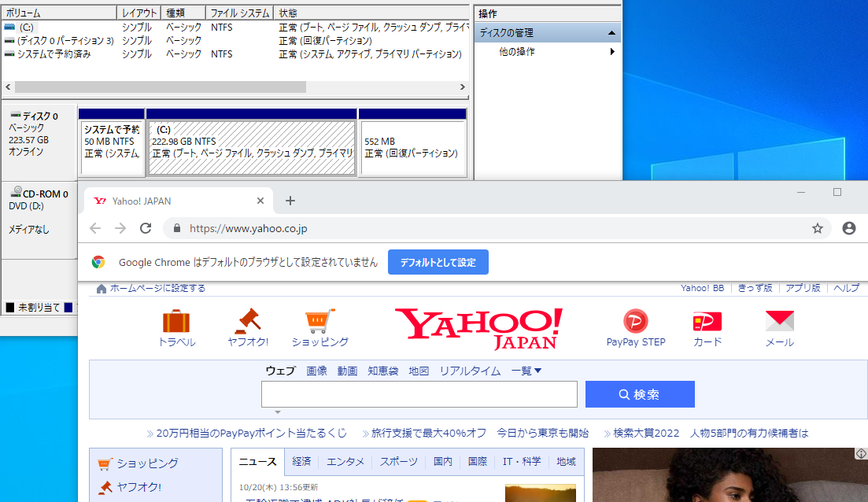
Task: Open the きっず版 link
Action: (x=755, y=288)
